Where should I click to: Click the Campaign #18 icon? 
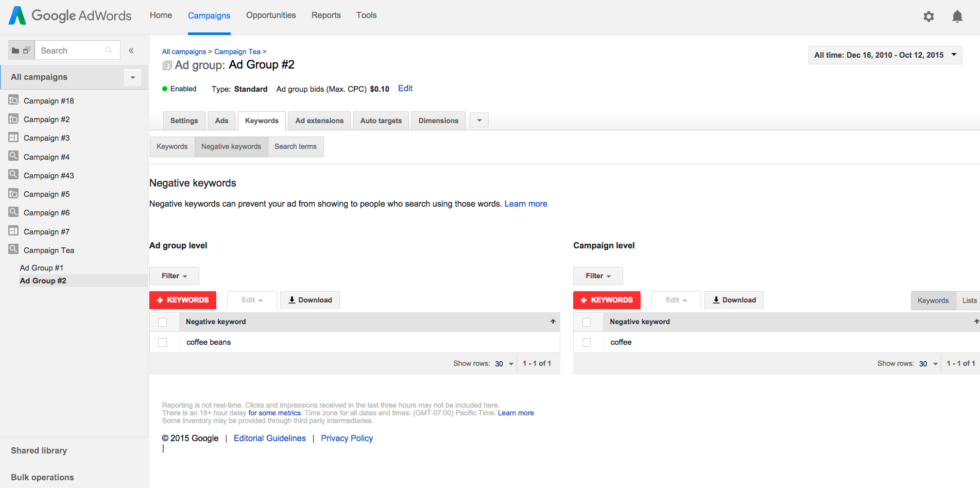13,100
